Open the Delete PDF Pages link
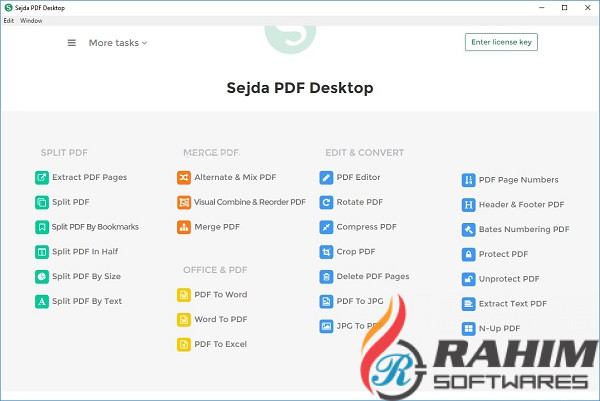Image resolution: width=600 pixels, height=401 pixels. [373, 277]
